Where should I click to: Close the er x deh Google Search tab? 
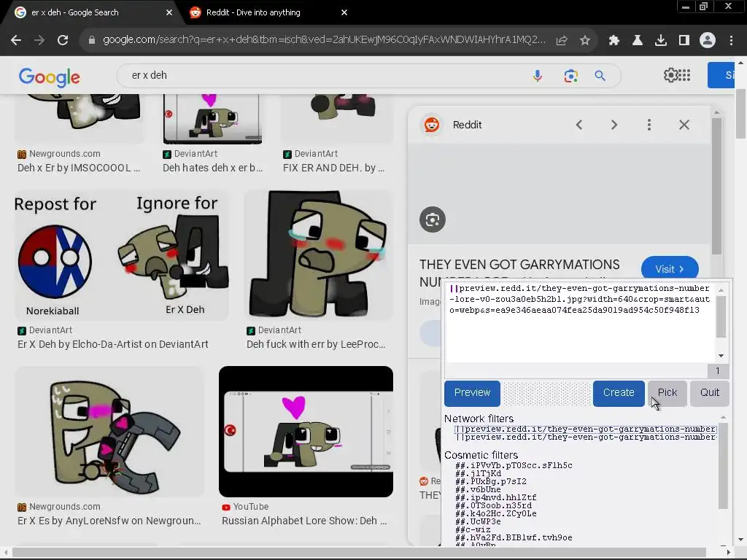click(x=169, y=12)
